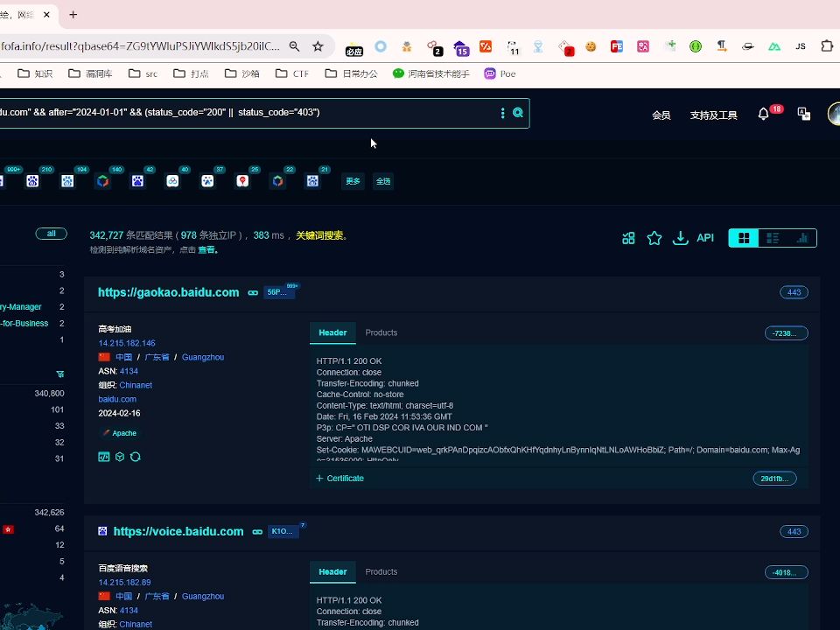Toggle the card view layout

coord(743,237)
